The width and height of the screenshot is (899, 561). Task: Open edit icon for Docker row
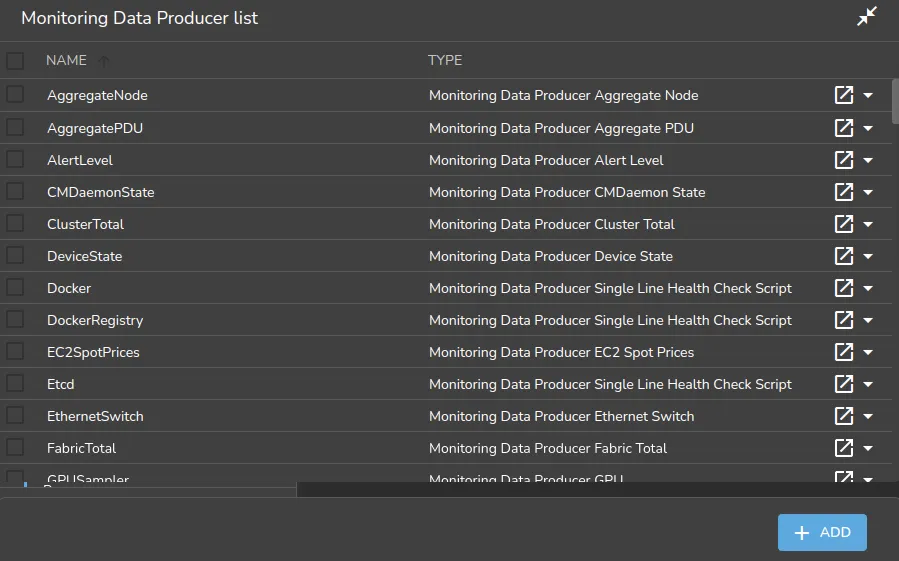pyautogui.click(x=844, y=288)
